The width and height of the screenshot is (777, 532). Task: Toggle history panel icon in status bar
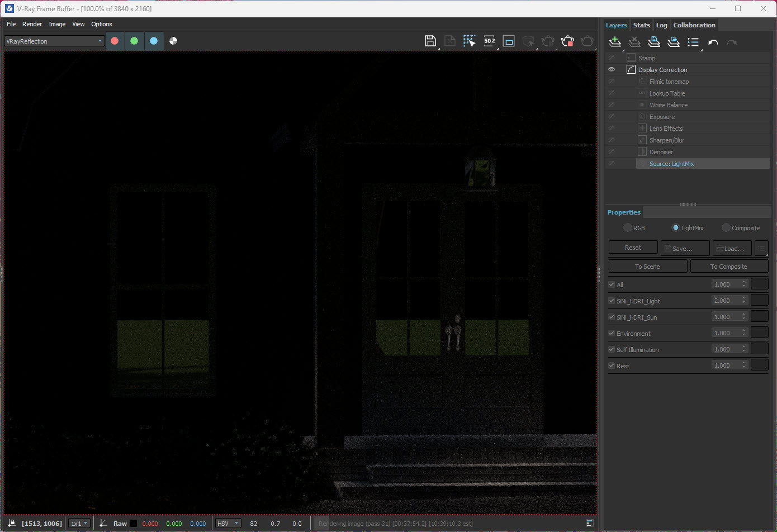[x=589, y=523]
